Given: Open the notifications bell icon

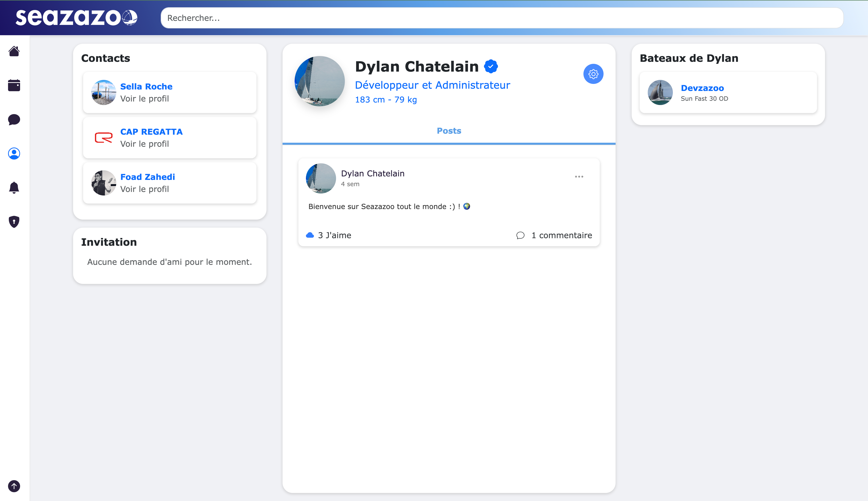Looking at the screenshot, I should 14,187.
